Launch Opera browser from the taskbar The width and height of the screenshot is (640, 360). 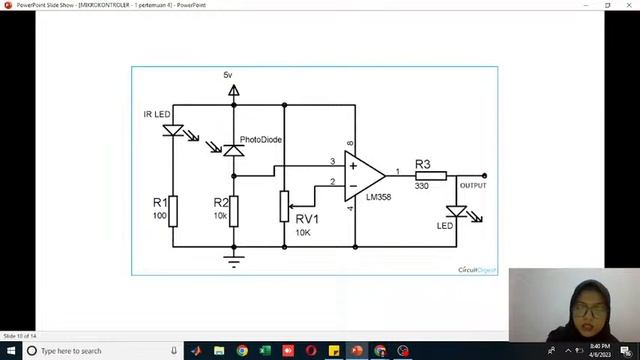(x=311, y=351)
